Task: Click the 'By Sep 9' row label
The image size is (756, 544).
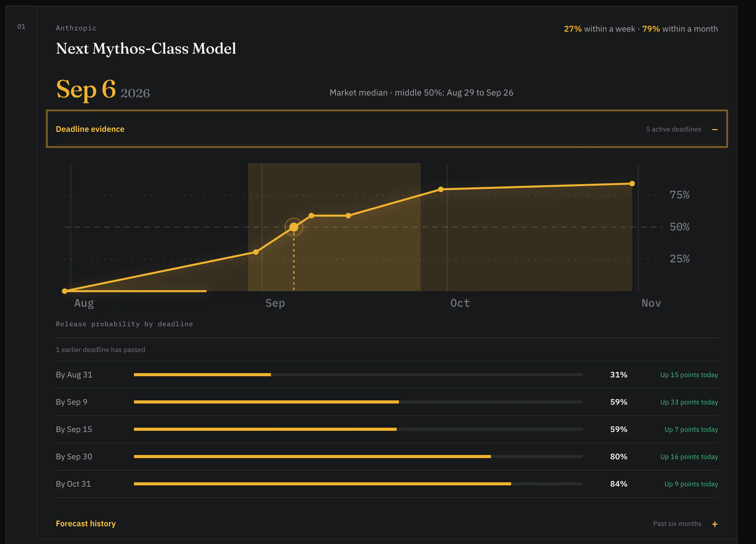Action: pos(71,402)
